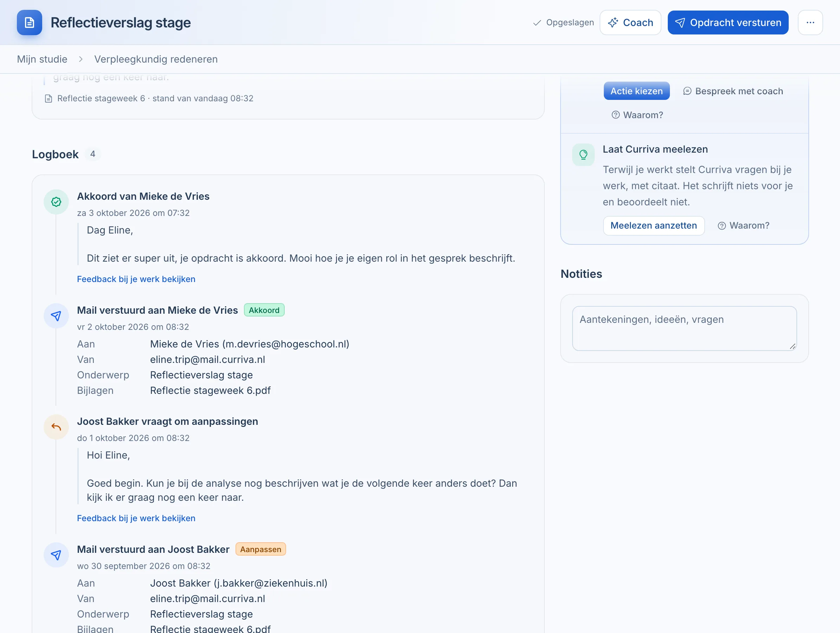Click the Opgeslagen saved status
Viewport: 840px width, 633px height.
pos(563,23)
